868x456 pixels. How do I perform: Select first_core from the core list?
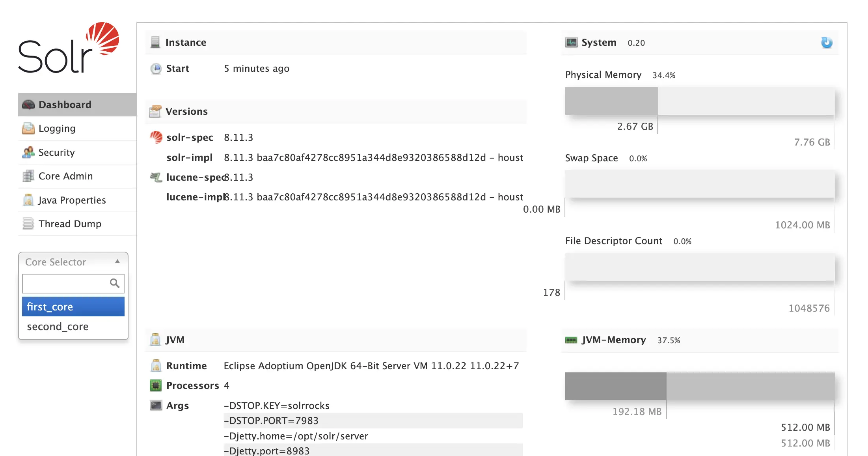pyautogui.click(x=73, y=306)
